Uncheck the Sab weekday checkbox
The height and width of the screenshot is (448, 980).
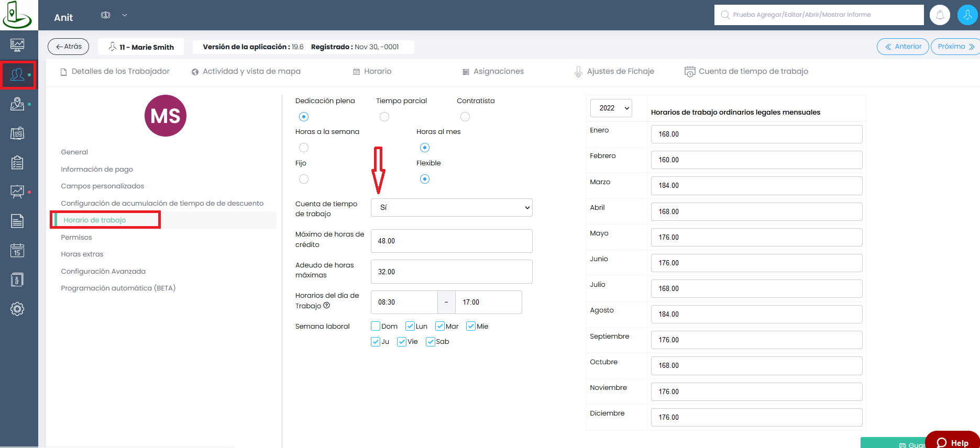(431, 342)
